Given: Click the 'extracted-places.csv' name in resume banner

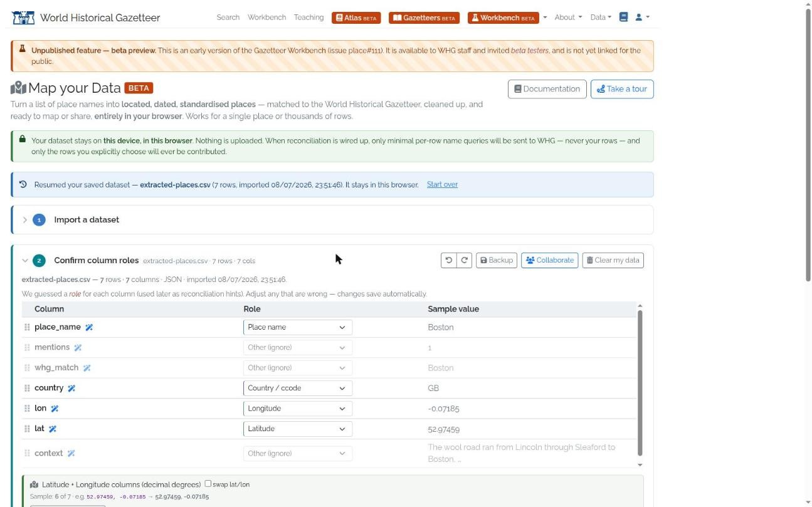Looking at the screenshot, I should point(175,184).
